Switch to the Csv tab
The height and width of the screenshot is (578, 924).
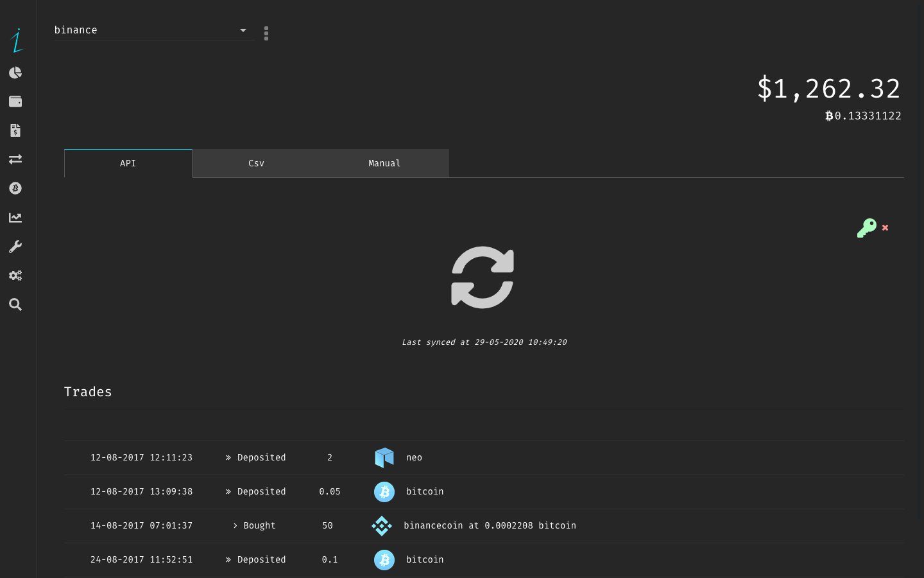[257, 163]
